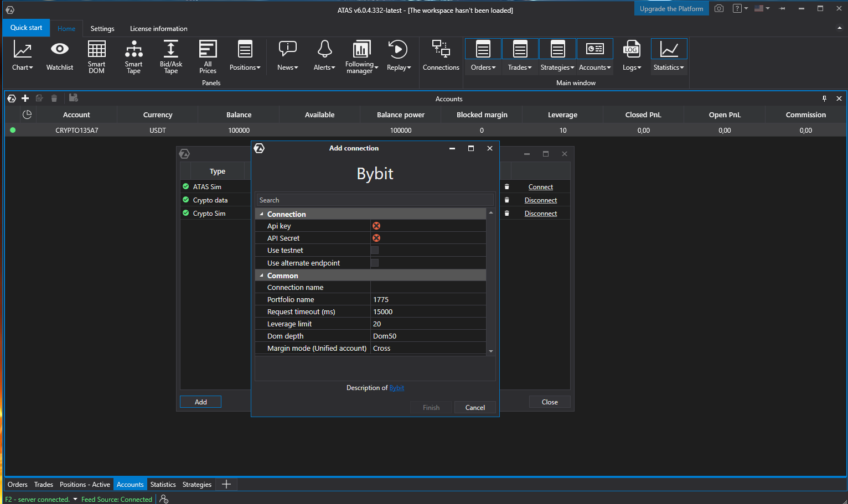This screenshot has height=504, width=848.
Task: Click Api key input field
Action: 428,226
